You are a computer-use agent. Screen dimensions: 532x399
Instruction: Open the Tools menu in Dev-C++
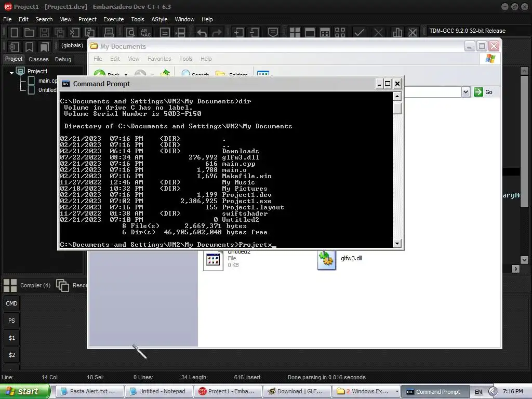(x=138, y=19)
